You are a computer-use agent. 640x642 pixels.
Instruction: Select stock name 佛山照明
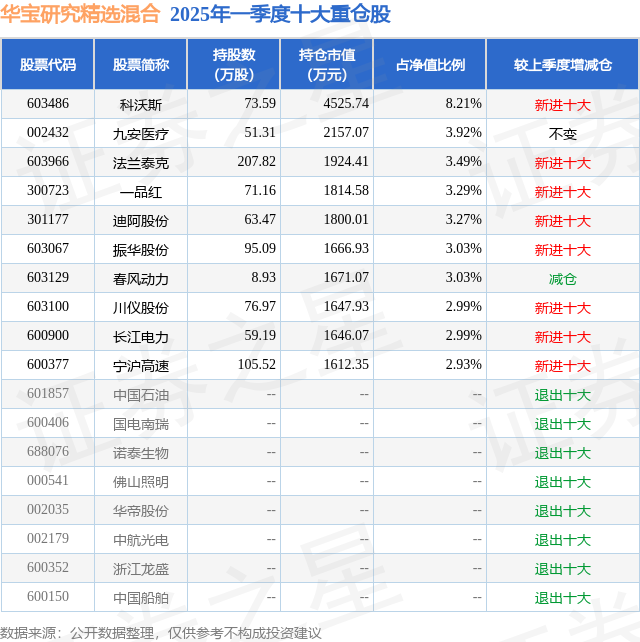pos(141,483)
